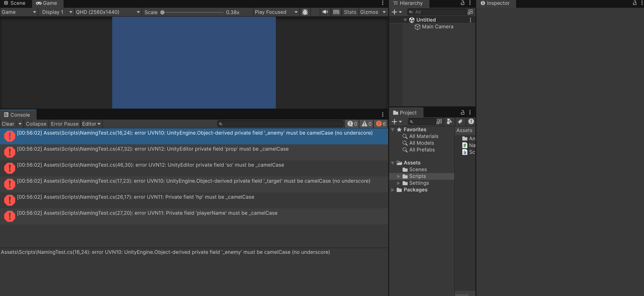Click the Hierarchy panel lock icon
The width and height of the screenshot is (644, 296).
462,3
